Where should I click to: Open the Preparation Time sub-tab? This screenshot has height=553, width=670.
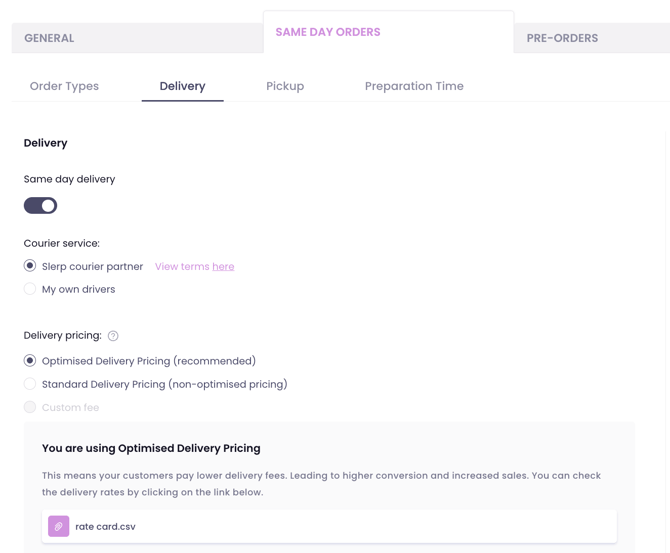(414, 86)
